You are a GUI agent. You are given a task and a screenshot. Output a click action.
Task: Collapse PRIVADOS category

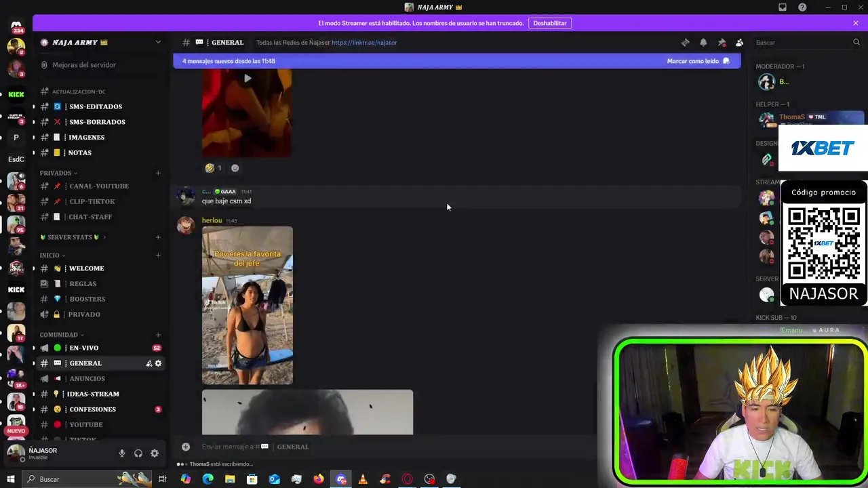tap(58, 173)
